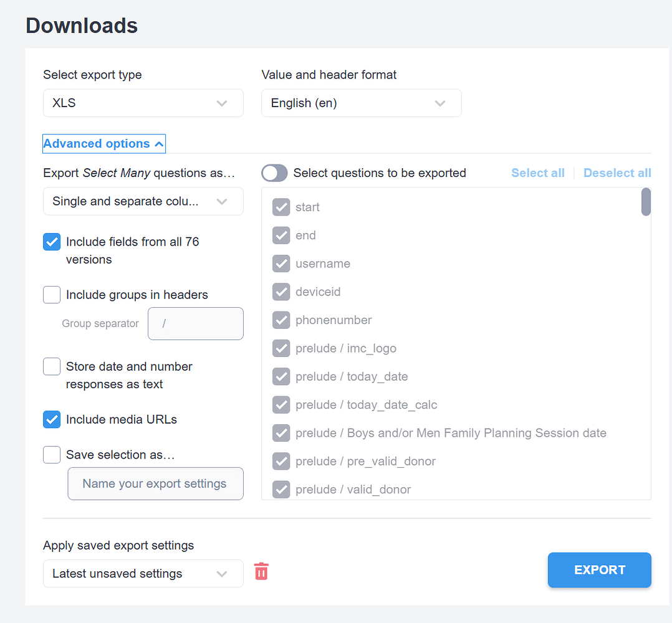Check the Save selection as option
The width and height of the screenshot is (672, 623).
[x=52, y=454]
